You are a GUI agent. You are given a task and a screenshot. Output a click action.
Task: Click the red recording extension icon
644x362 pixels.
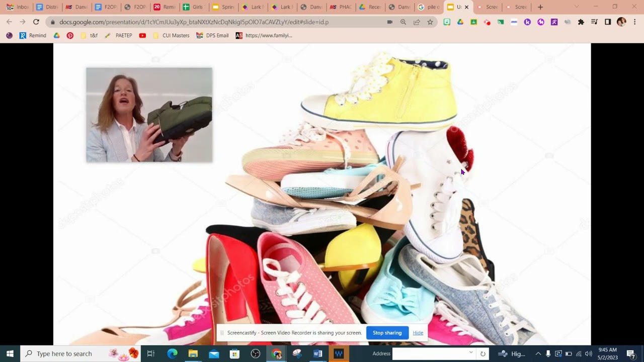point(487,22)
